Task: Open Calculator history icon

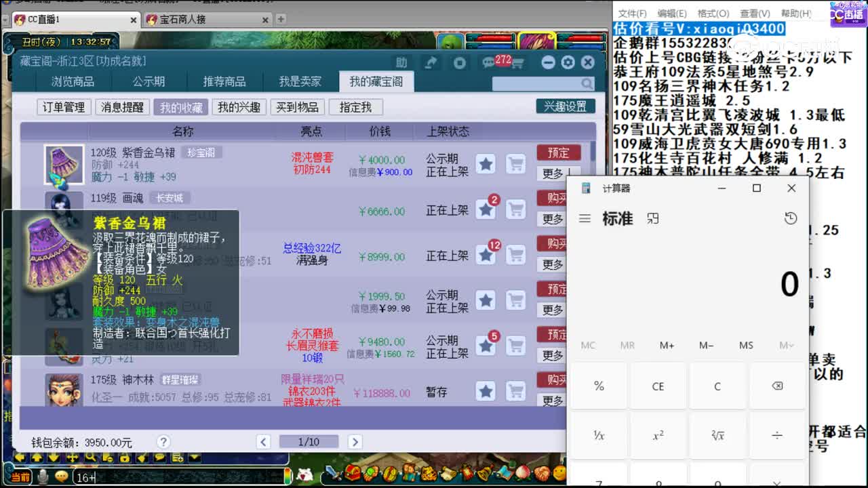Action: coord(790,218)
